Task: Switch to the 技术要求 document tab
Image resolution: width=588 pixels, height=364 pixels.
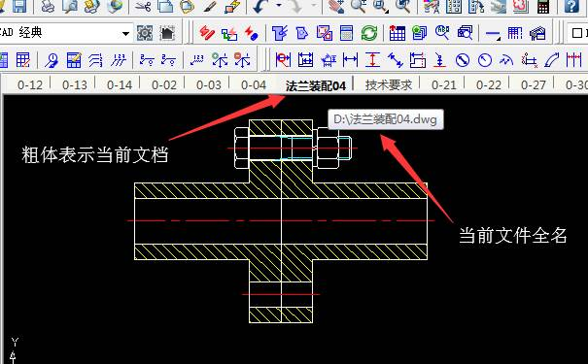Action: coord(389,85)
